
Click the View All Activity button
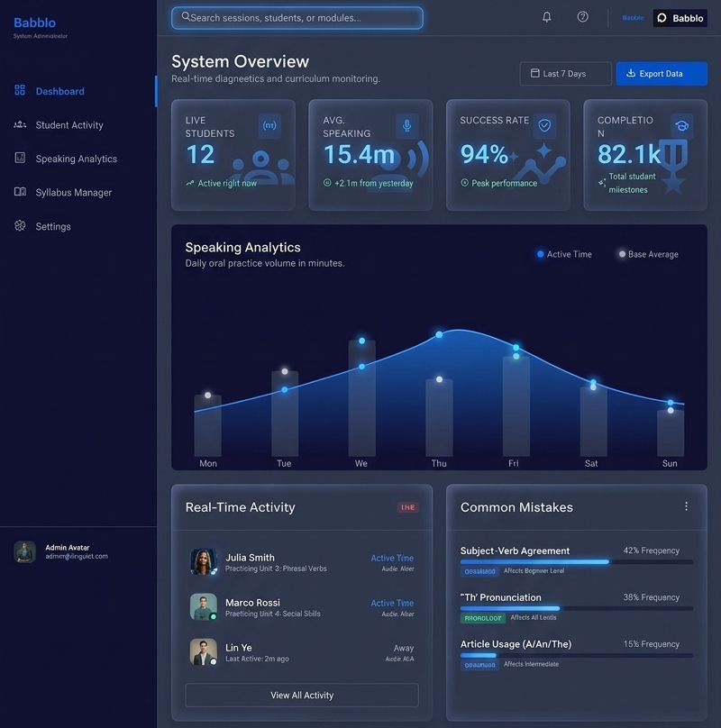click(x=302, y=695)
